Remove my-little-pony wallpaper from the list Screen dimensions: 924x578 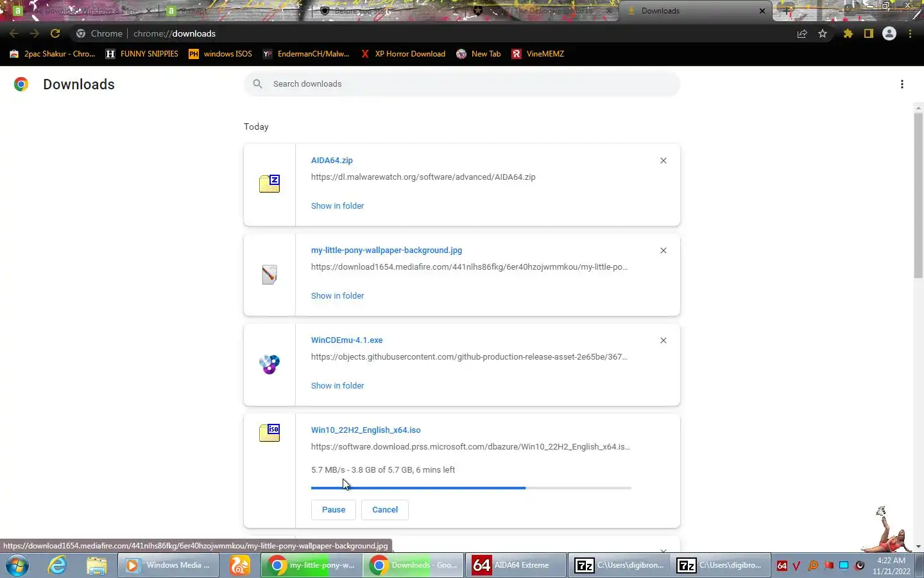[663, 250]
